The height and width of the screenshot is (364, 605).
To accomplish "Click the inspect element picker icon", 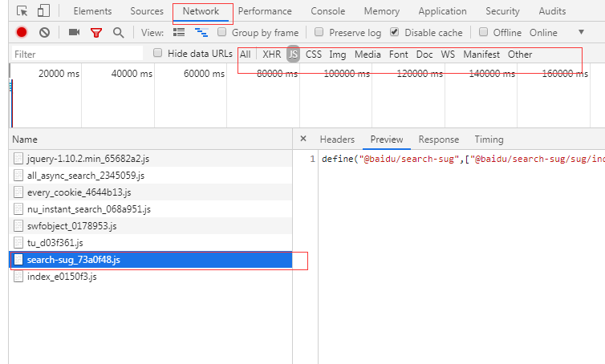I will [22, 11].
